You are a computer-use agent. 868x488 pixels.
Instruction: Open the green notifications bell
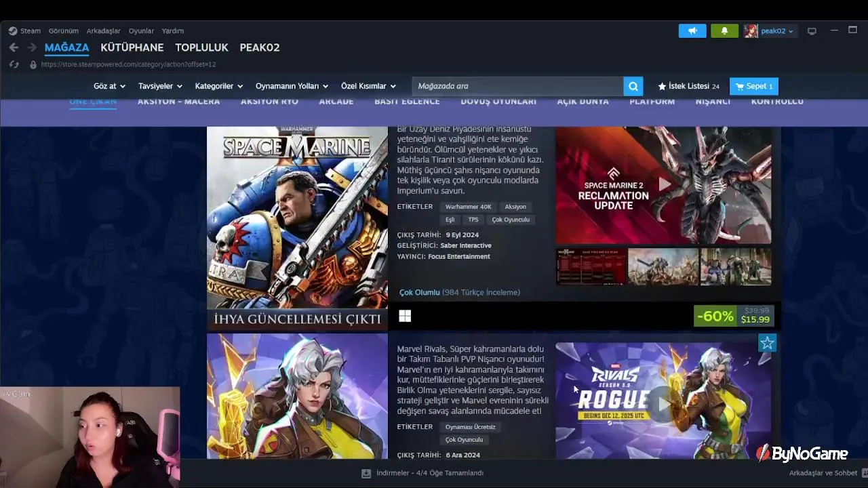tap(724, 30)
